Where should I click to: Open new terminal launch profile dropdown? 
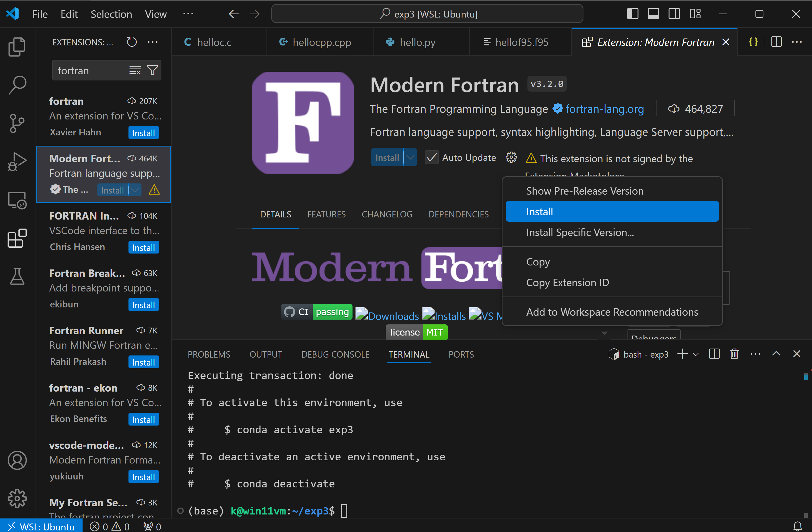click(x=696, y=354)
